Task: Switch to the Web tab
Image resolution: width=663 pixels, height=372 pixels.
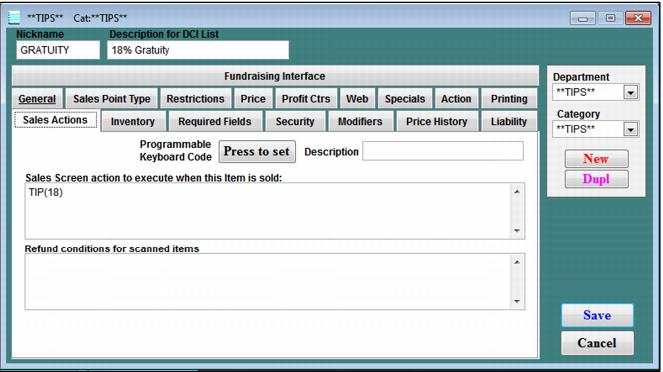Action: [357, 99]
